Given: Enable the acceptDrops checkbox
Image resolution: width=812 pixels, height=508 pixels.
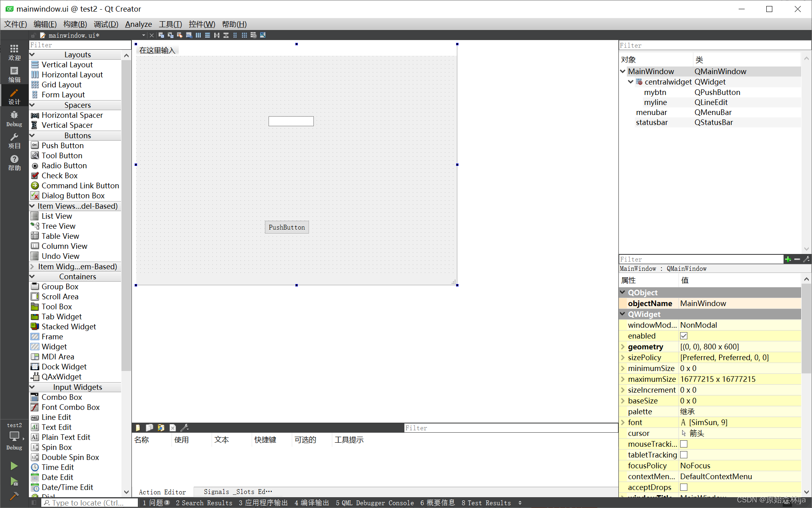Looking at the screenshot, I should point(684,487).
